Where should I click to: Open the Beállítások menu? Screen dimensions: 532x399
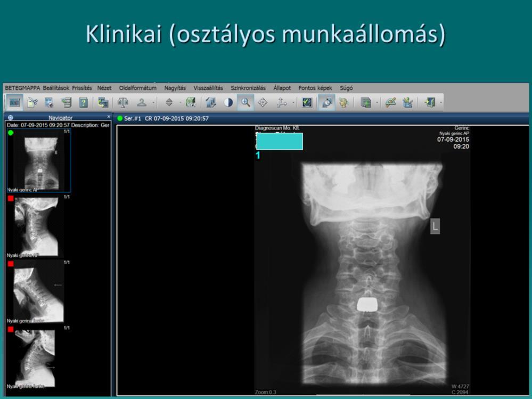pos(56,88)
